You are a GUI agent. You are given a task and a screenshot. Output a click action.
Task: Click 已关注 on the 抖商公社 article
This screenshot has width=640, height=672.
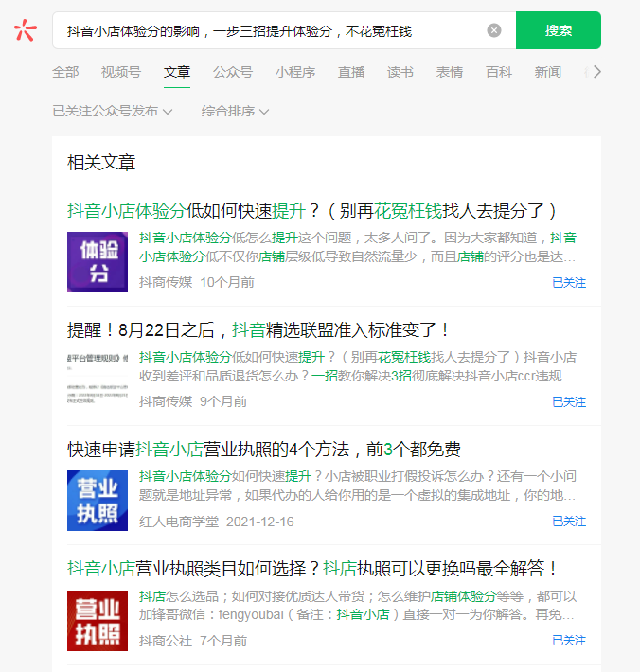(x=569, y=641)
